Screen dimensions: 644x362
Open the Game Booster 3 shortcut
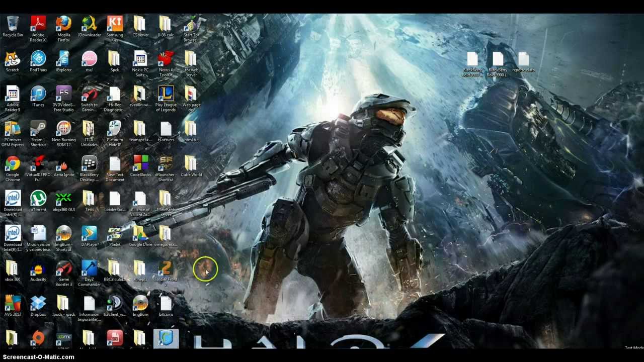tap(63, 274)
